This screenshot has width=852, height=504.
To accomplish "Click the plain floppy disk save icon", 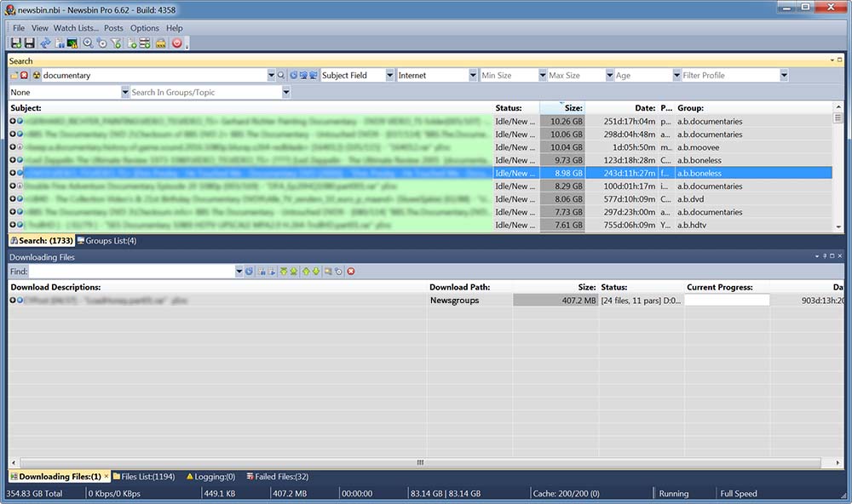I will [x=29, y=43].
